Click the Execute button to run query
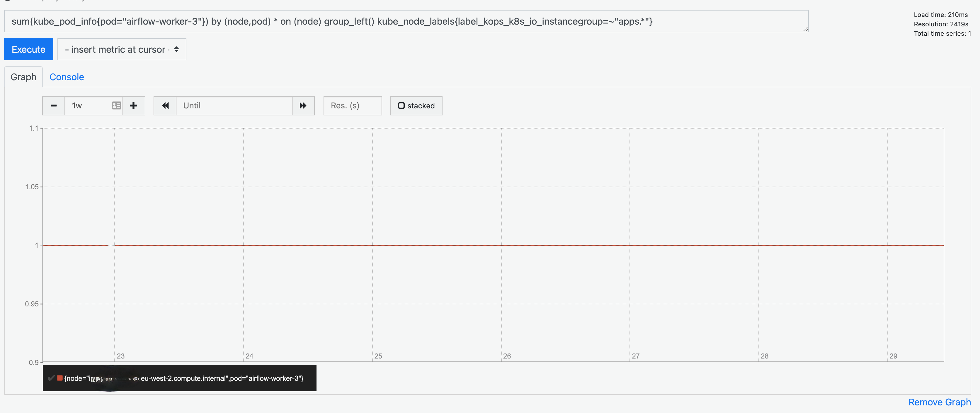Viewport: 980px width, 413px height. tap(29, 49)
